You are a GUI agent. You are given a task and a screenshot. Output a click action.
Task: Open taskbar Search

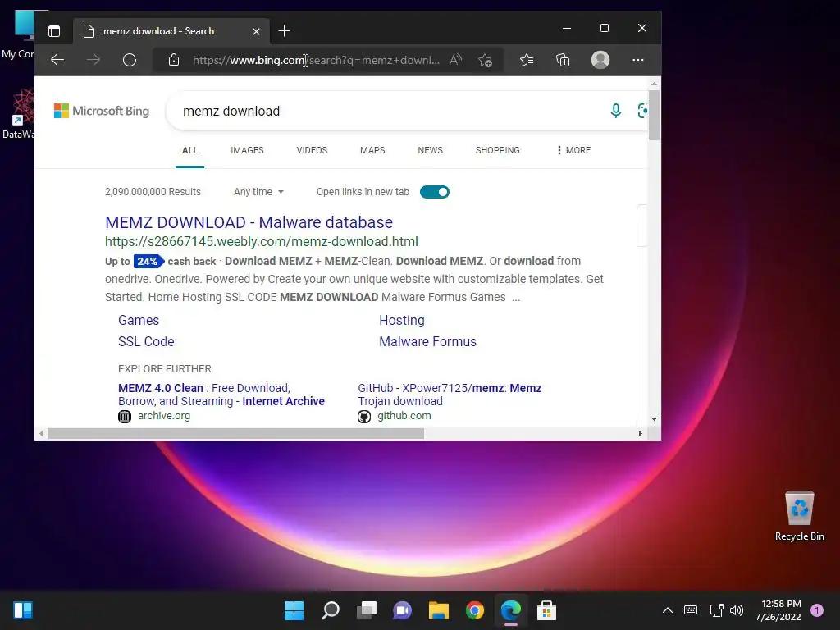coord(331,610)
